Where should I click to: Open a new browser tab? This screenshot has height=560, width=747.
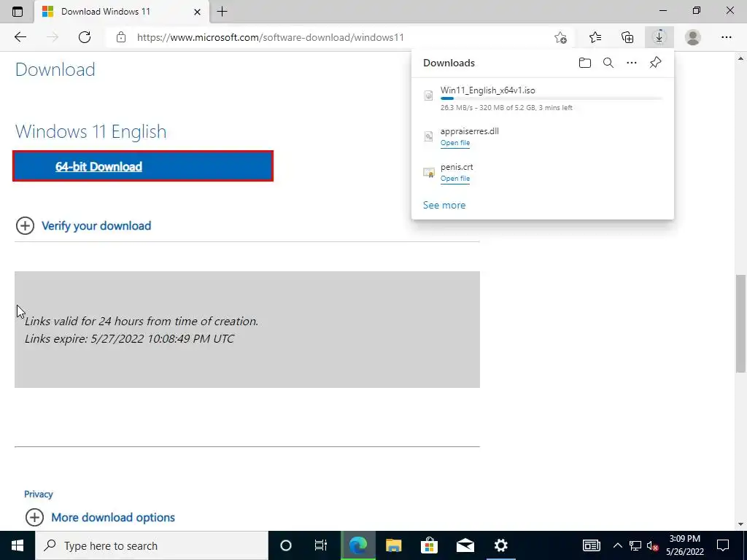point(222,12)
